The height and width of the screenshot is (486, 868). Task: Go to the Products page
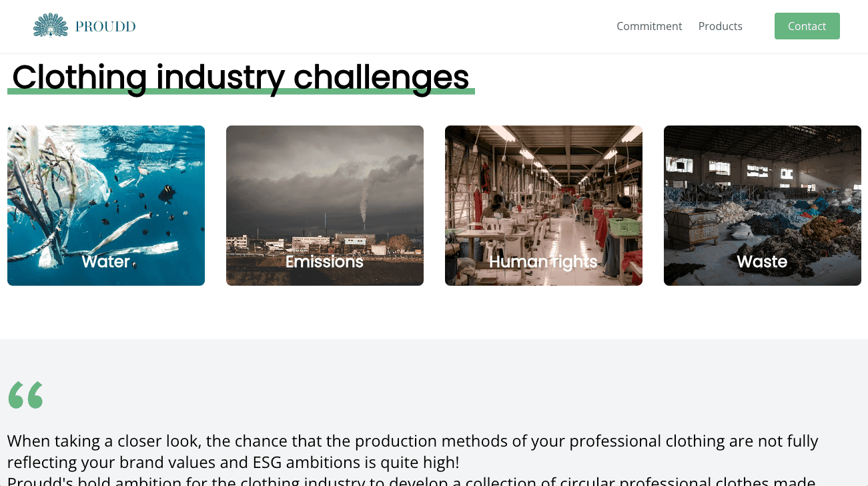[720, 26]
